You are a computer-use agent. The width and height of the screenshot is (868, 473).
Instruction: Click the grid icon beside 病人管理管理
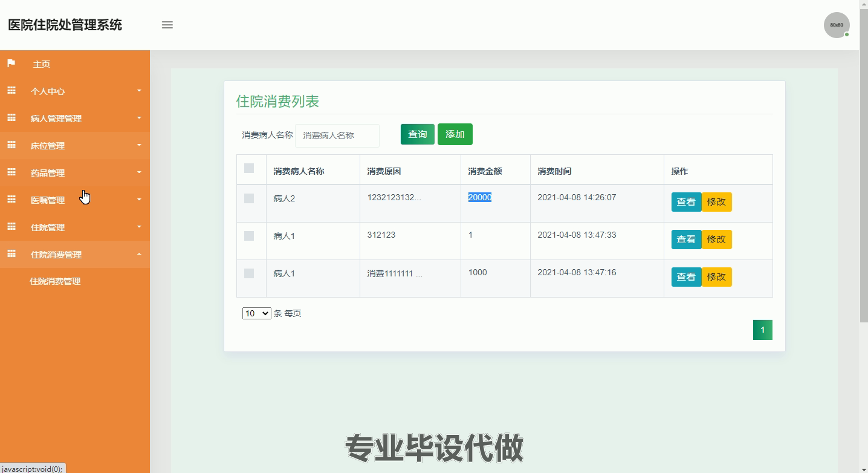pos(11,118)
